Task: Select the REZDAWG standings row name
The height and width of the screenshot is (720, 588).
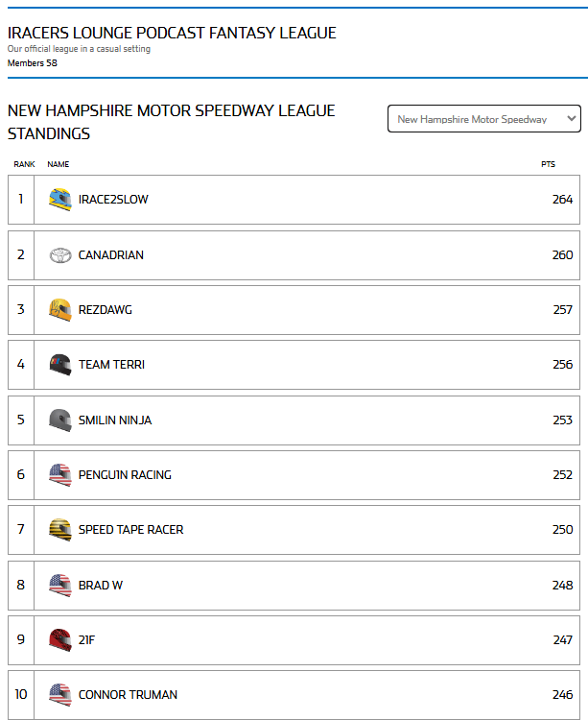Action: [106, 310]
